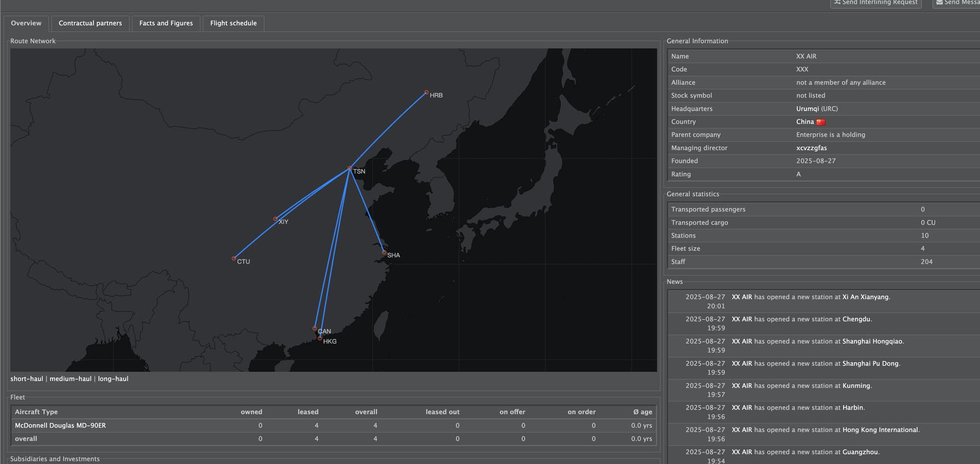Show medium-haul routes on the map
The image size is (980, 464).
pos(70,379)
